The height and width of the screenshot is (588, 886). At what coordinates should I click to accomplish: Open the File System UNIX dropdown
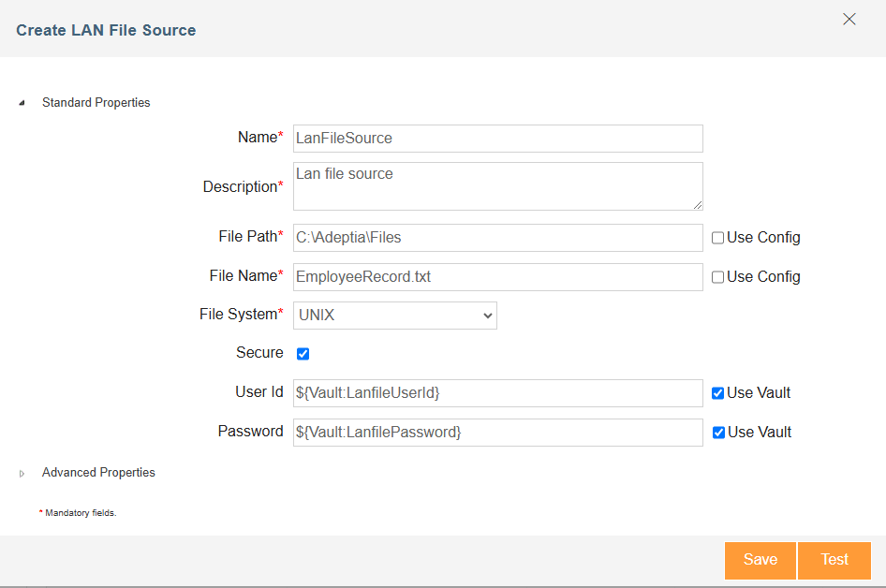(395, 316)
